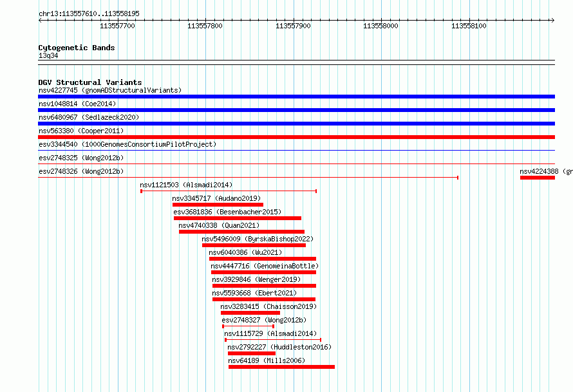Click the 13q34 cytogenetic band bar
This screenshot has height=392, width=573.
296,62
